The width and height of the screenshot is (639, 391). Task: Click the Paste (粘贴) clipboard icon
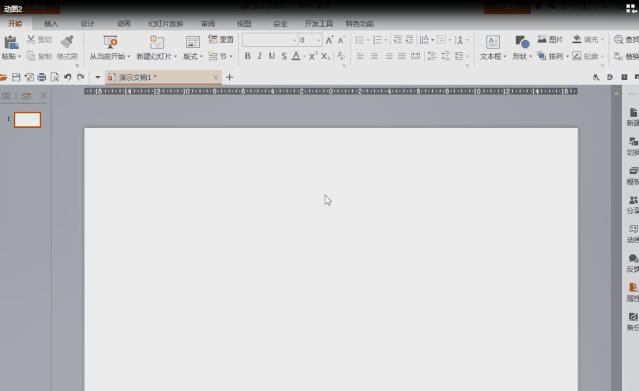click(x=11, y=42)
